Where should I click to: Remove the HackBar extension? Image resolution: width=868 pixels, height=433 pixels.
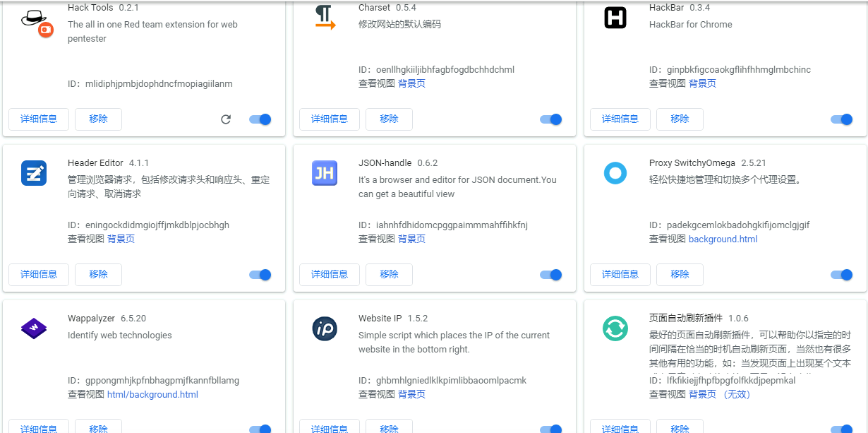(680, 119)
